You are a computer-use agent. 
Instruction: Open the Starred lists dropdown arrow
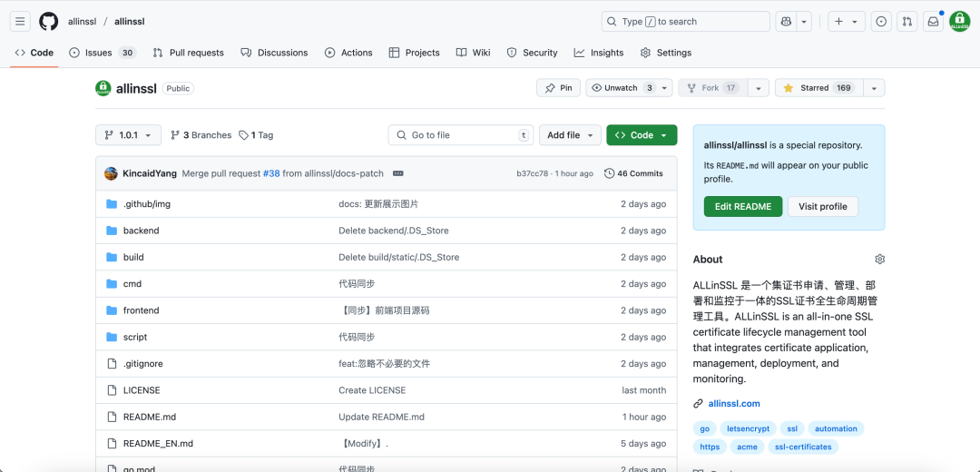click(875, 88)
